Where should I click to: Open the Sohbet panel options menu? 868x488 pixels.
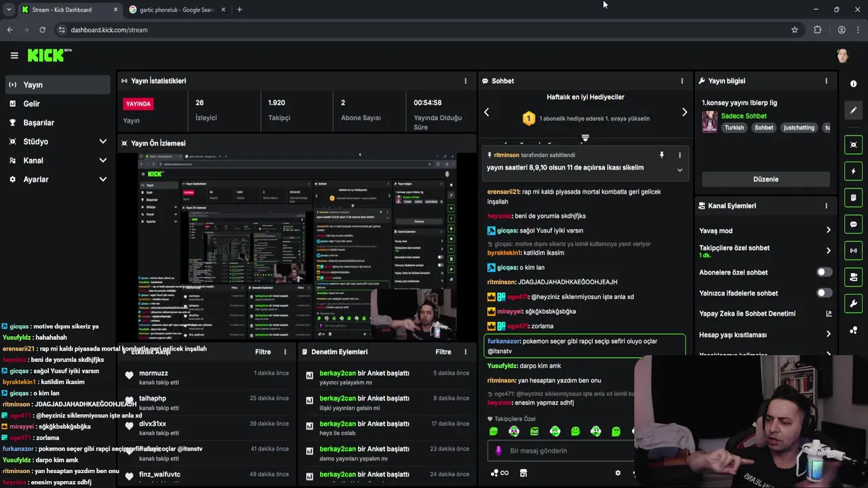(x=682, y=81)
